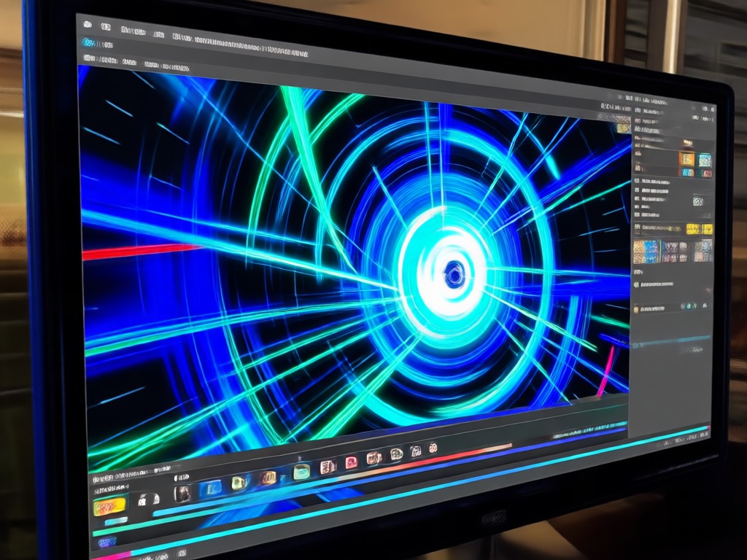Click the yellow-green icon in timeline row
The image size is (747, 560).
pyautogui.click(x=239, y=483)
